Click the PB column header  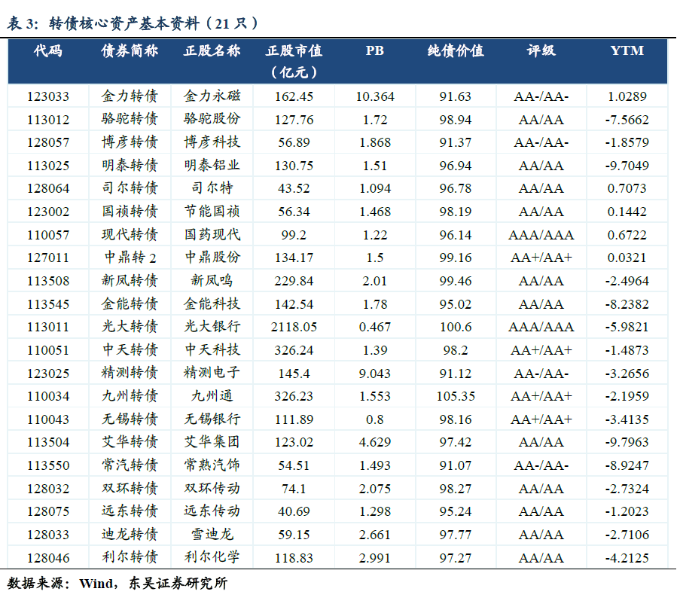coord(375,50)
